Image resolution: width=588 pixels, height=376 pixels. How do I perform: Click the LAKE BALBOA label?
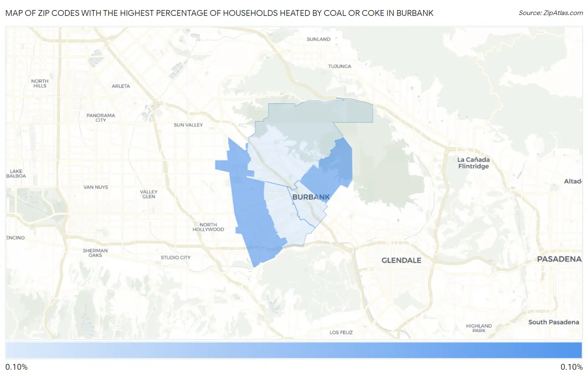pos(16,174)
